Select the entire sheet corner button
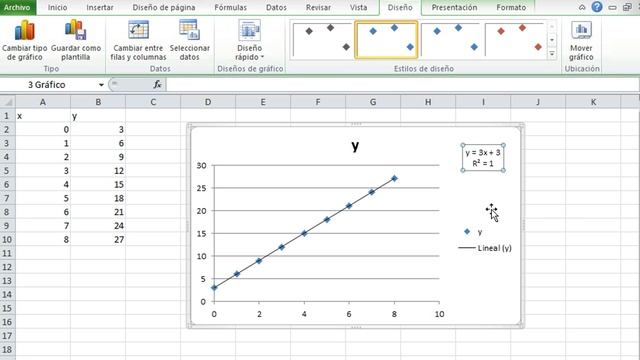Image resolution: width=640 pixels, height=360 pixels. [8, 102]
